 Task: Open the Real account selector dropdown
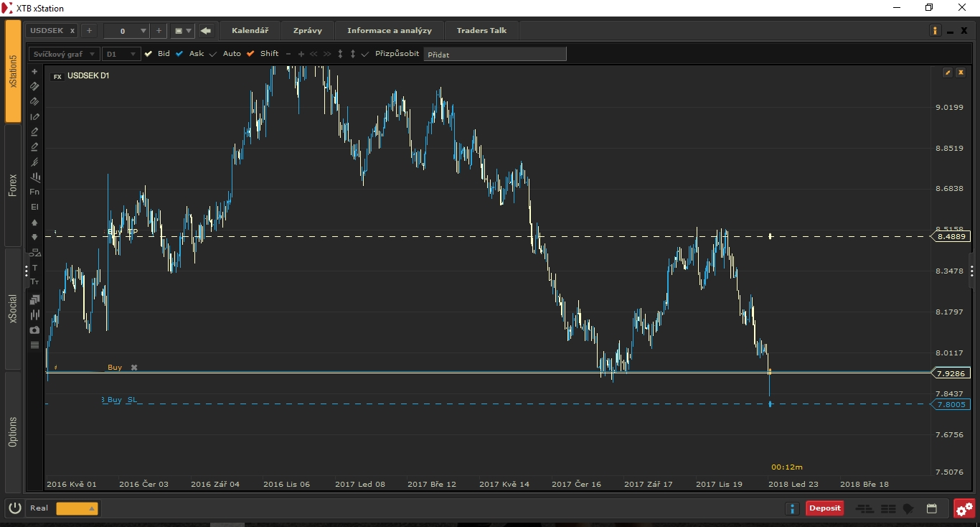77,508
